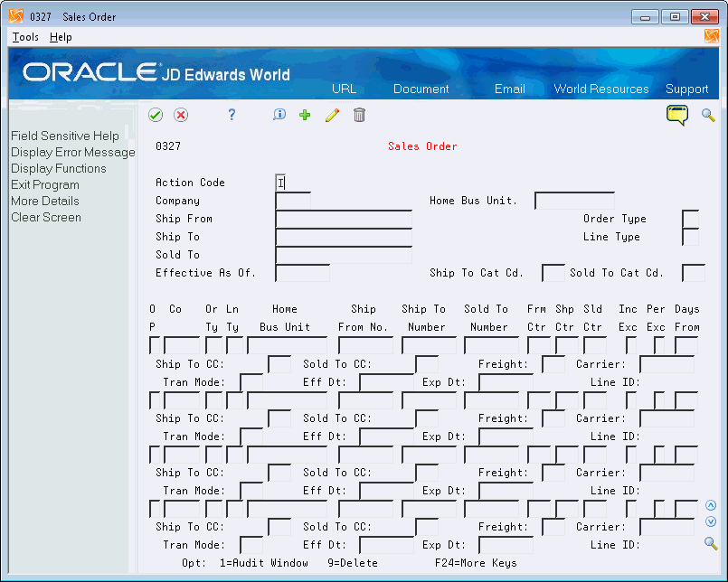Focus the Home Bus Unit header field
This screenshot has height=582, width=728.
[x=575, y=201]
